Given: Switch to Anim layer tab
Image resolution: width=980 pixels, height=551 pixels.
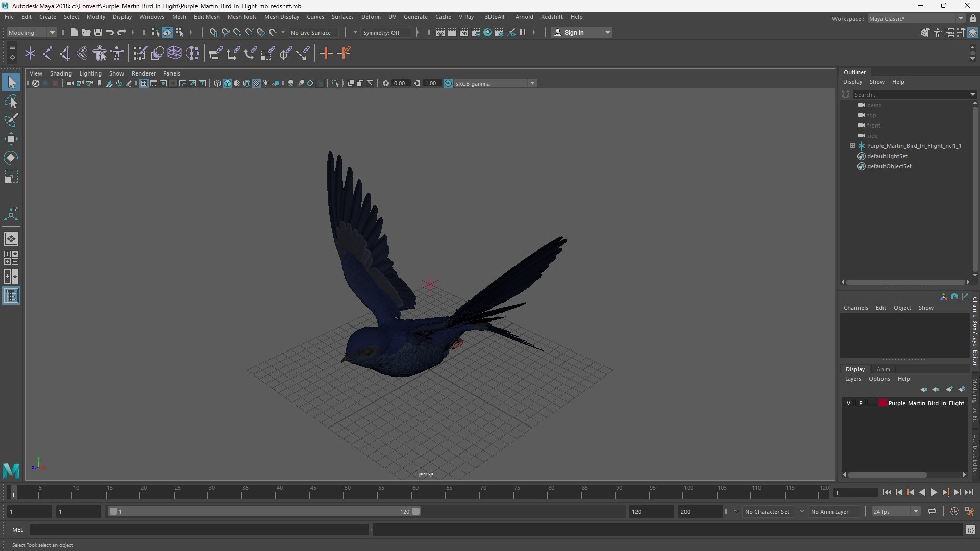Looking at the screenshot, I should (883, 369).
